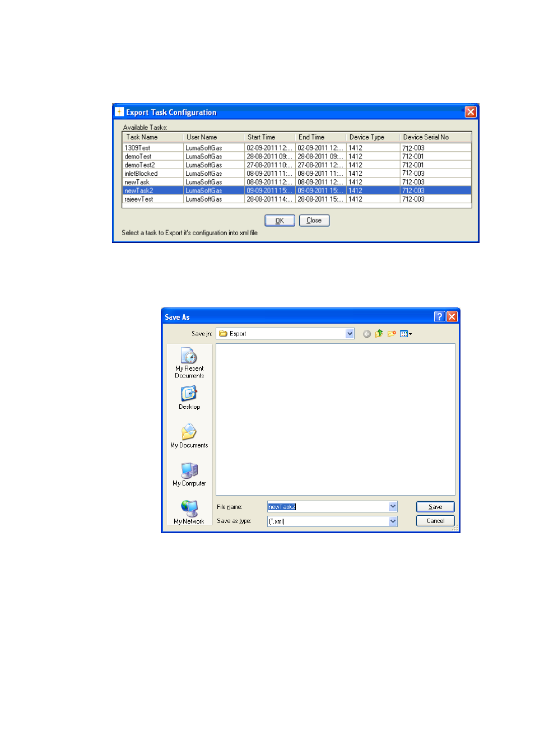
Task: Click the empty file list area in Save As
Action: [x=336, y=419]
